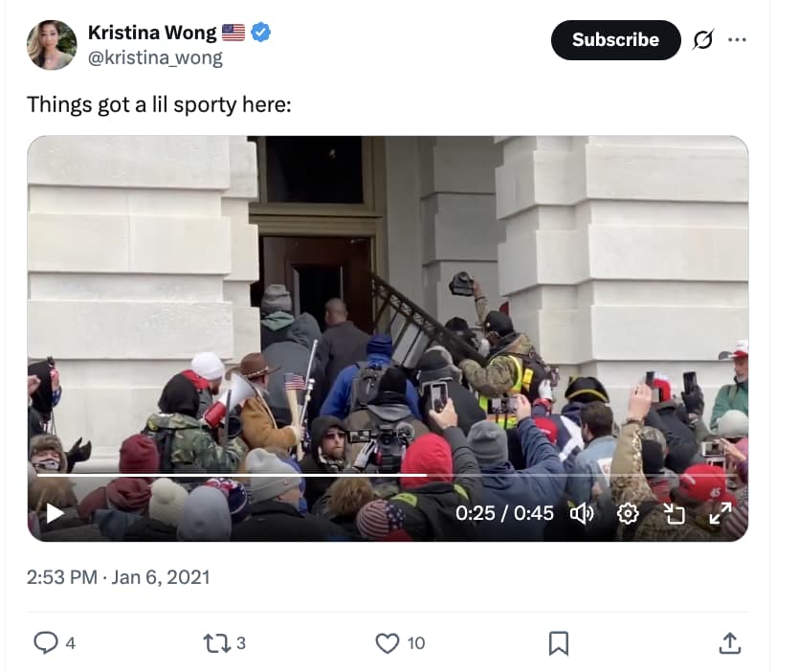Open the @kristina_wong handle link
Screen dimensions: 798x672
(x=155, y=57)
